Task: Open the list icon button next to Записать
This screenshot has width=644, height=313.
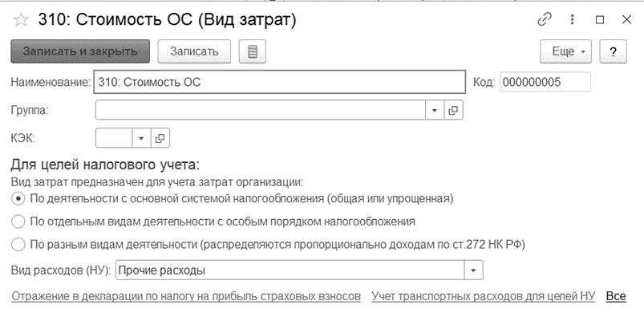Action: 253,51
